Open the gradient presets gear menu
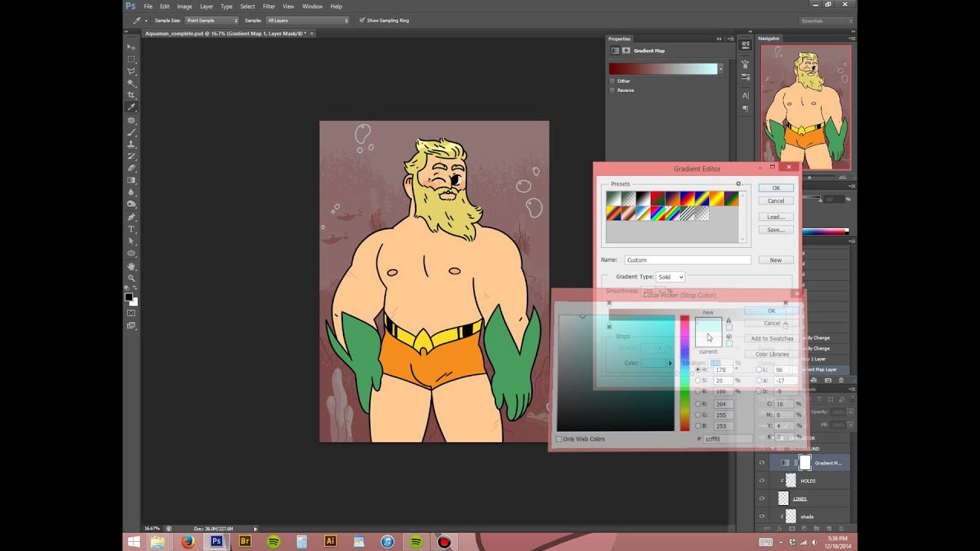This screenshot has height=551, width=980. [738, 184]
